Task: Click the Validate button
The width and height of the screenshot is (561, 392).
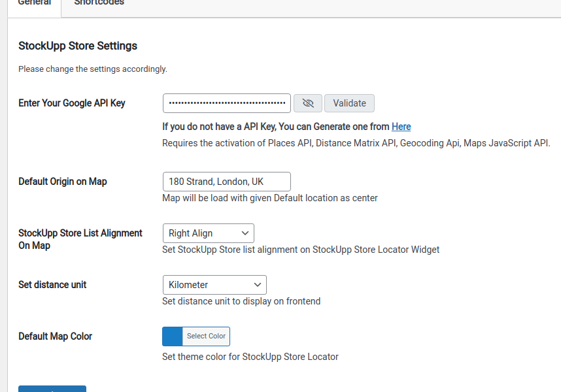Action: [x=349, y=103]
